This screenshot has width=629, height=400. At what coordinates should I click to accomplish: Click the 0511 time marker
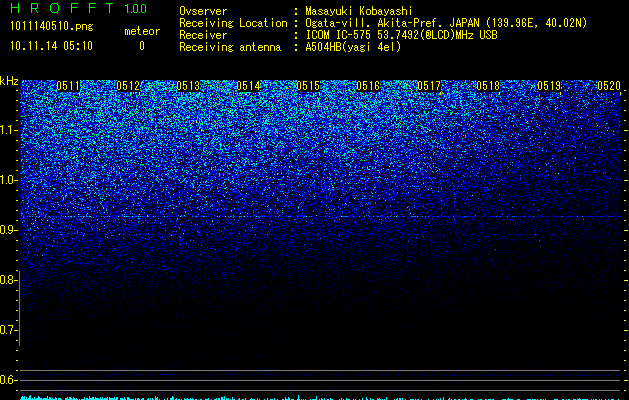pyautogui.click(x=68, y=86)
